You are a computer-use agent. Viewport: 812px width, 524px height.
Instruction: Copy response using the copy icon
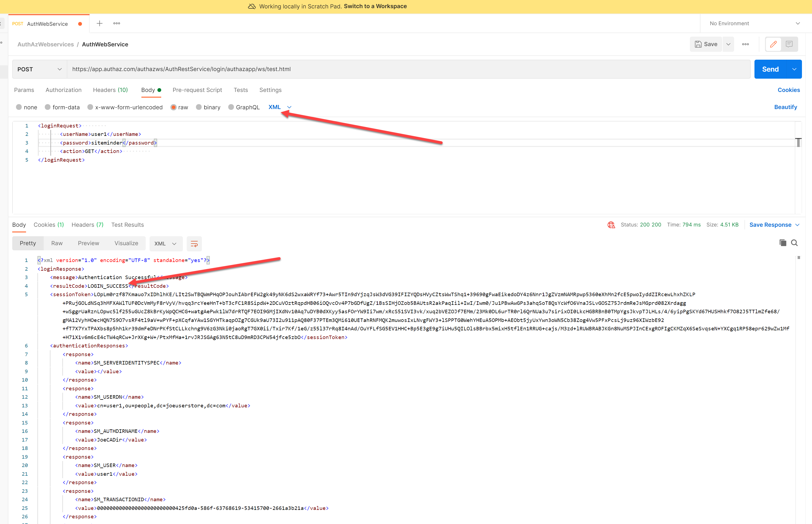(783, 242)
